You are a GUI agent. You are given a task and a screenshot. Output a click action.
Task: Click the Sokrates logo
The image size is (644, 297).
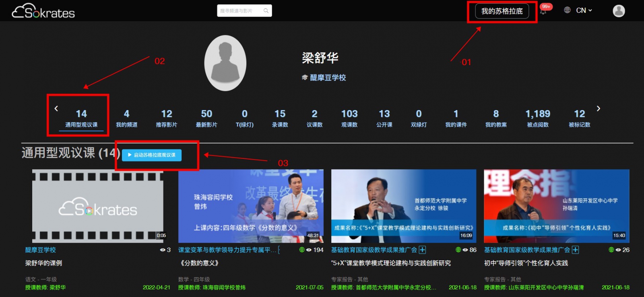[x=43, y=11]
